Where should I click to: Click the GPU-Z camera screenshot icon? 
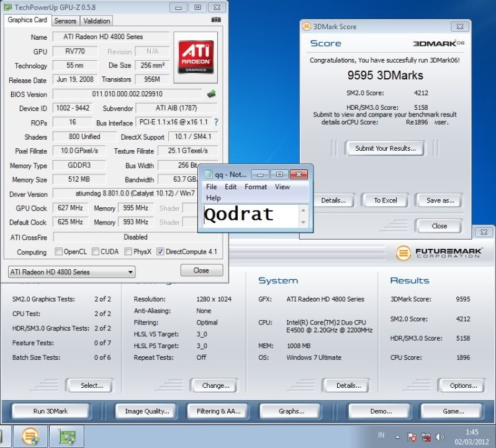click(216, 20)
